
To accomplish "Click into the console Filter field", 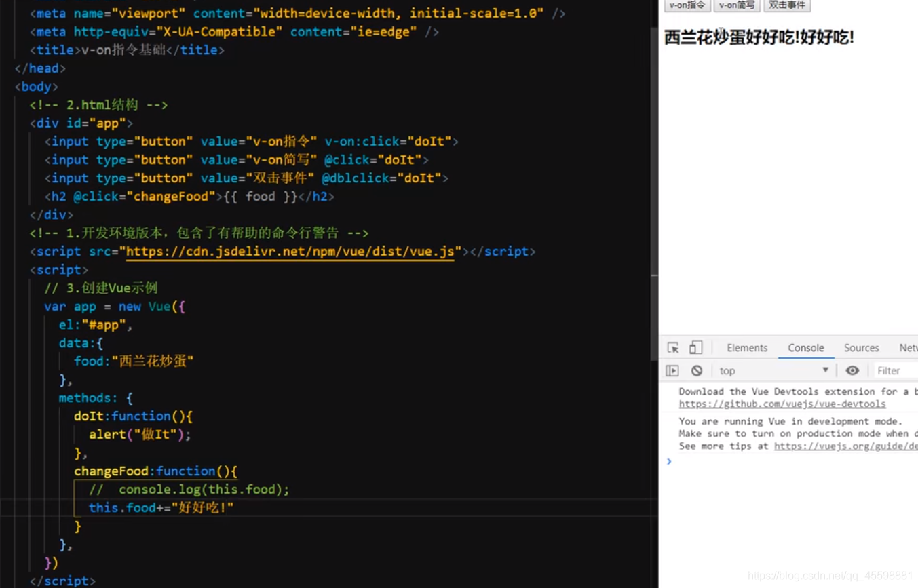I will pos(896,370).
